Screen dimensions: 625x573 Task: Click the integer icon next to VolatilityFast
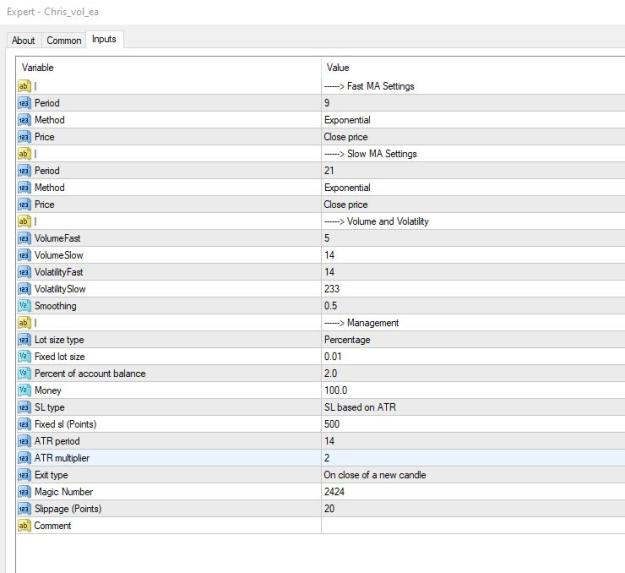[x=24, y=272]
